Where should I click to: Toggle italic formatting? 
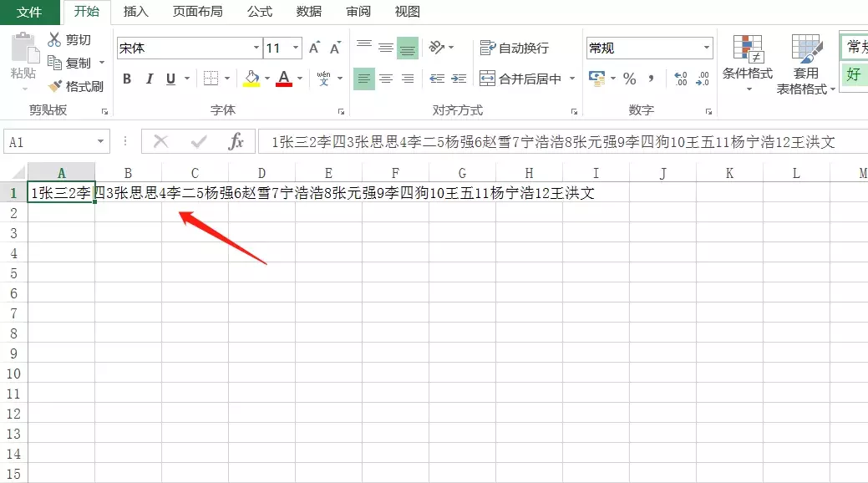tap(150, 79)
